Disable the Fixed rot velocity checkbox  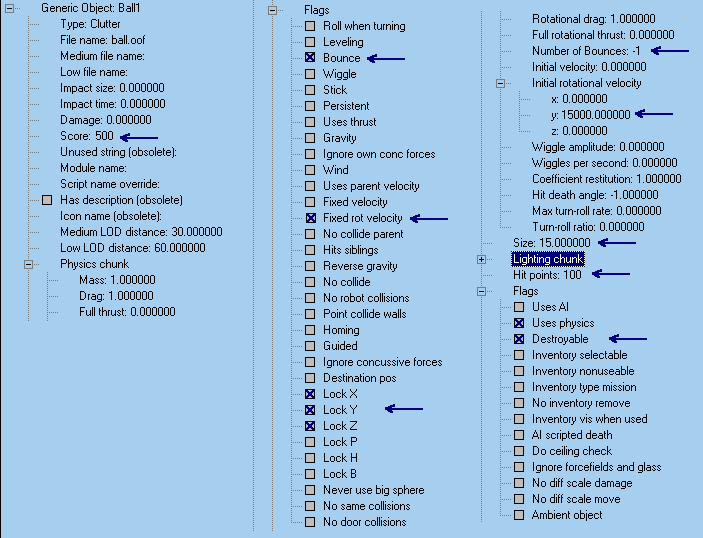(x=310, y=218)
